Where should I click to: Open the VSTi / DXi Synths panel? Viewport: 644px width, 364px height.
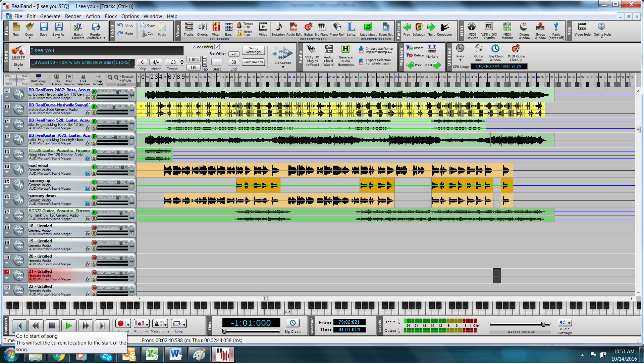tap(489, 31)
